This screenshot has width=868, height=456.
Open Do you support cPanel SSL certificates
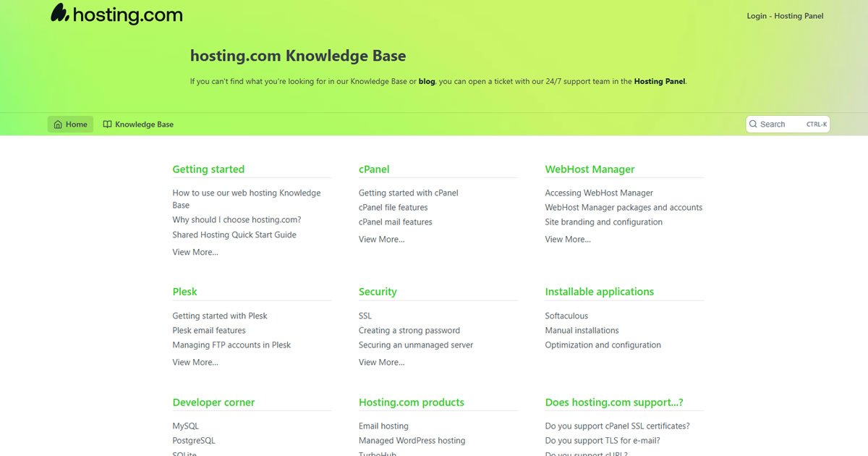(x=617, y=426)
